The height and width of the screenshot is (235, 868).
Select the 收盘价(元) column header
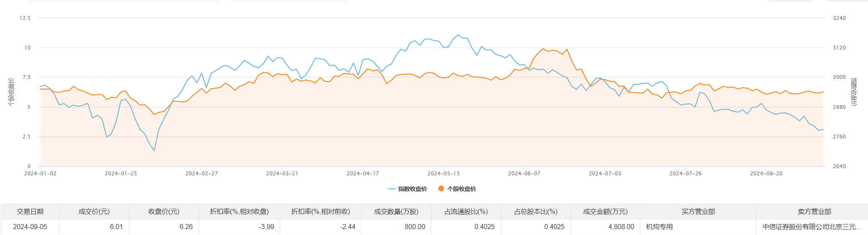(x=164, y=211)
